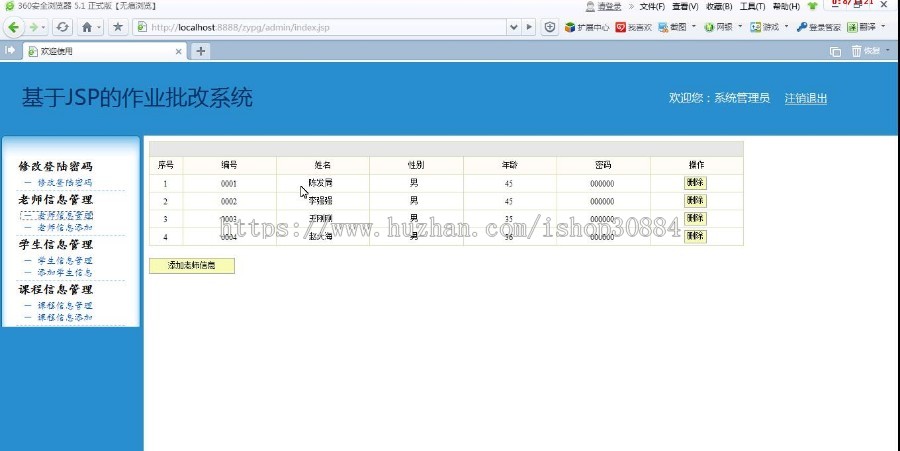Delete teacher row 4 with 删除 button
The height and width of the screenshot is (451, 900).
pos(695,236)
